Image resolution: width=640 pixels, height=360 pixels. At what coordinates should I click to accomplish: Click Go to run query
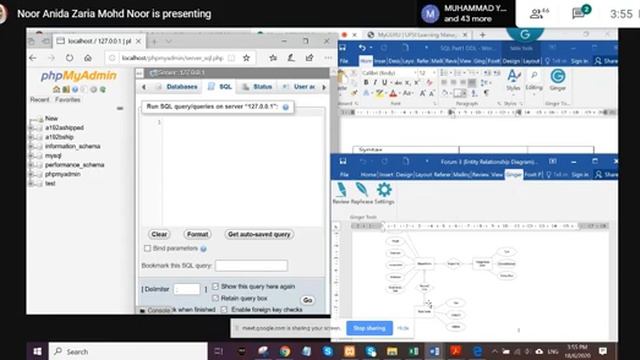[x=308, y=300]
